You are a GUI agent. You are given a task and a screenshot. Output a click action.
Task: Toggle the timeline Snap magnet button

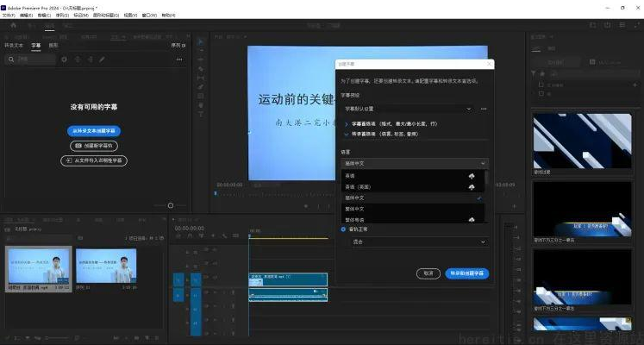pyautogui.click(x=190, y=235)
